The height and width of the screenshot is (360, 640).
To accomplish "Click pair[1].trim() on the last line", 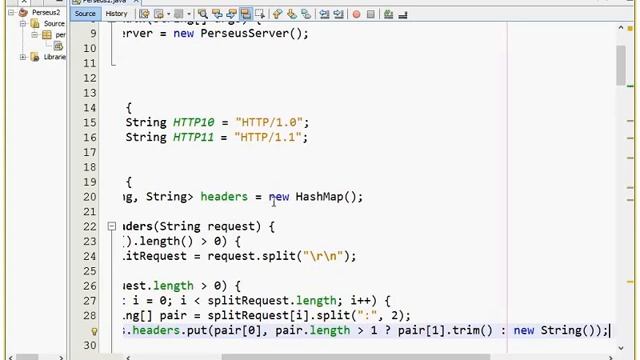I will tap(445, 330).
